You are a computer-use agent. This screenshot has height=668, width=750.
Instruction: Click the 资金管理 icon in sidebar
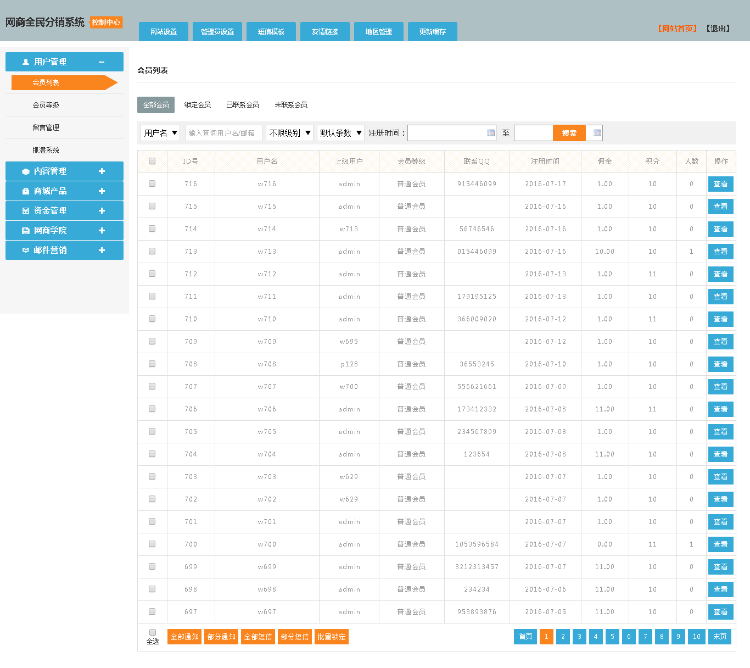[x=26, y=211]
